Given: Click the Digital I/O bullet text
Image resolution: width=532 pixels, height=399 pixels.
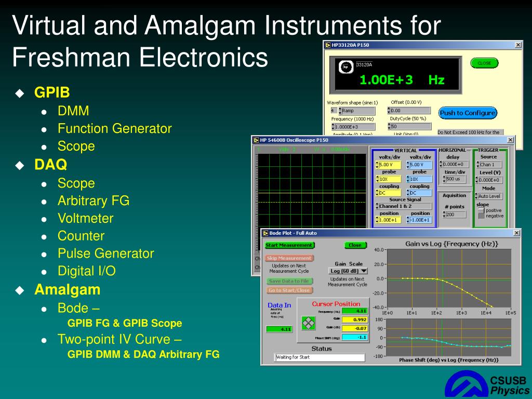Looking at the screenshot, I should 87,271.
